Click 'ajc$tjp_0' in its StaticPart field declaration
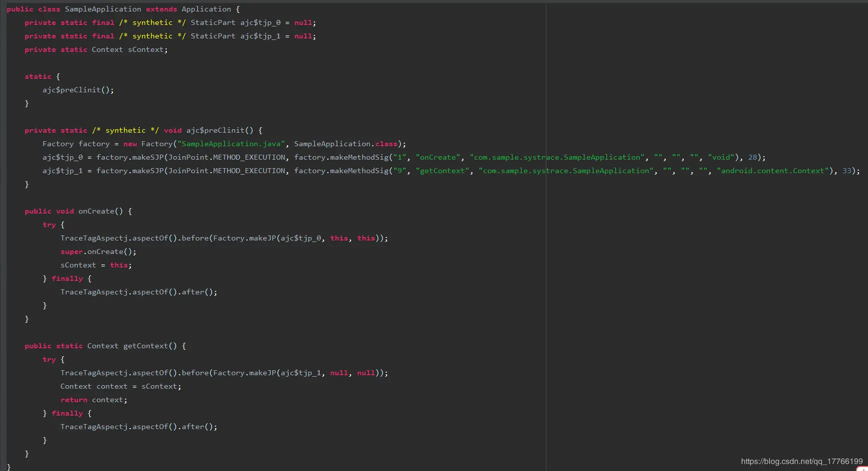868x471 pixels. coord(260,22)
